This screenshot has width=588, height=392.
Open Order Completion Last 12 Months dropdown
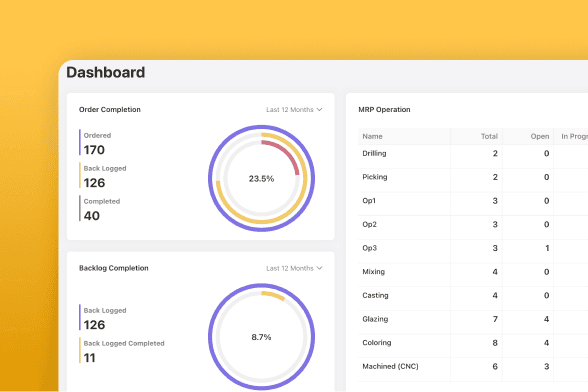294,110
